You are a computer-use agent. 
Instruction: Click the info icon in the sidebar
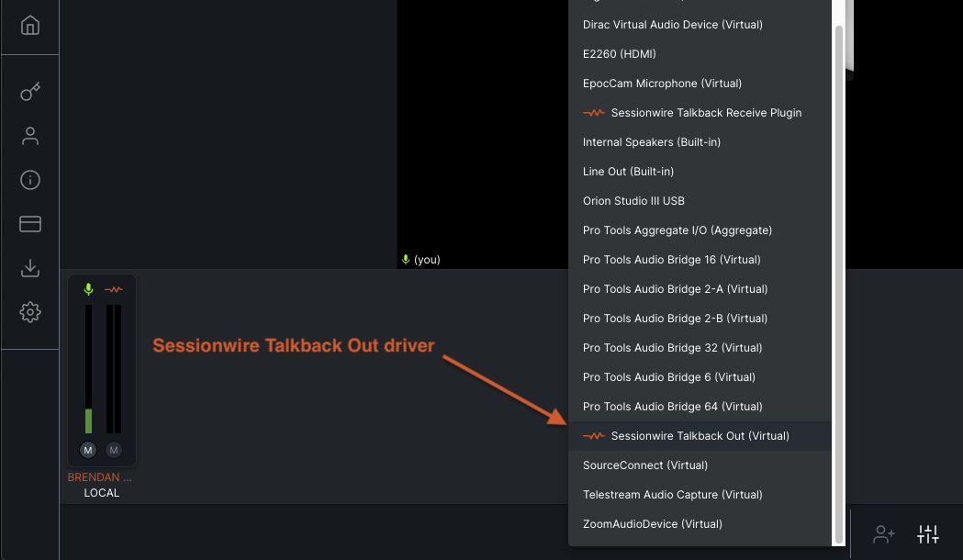coord(29,180)
